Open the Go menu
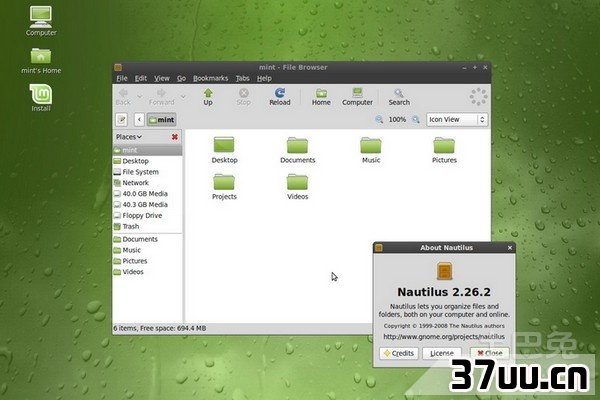Image resolution: width=600 pixels, height=400 pixels. tap(181, 78)
